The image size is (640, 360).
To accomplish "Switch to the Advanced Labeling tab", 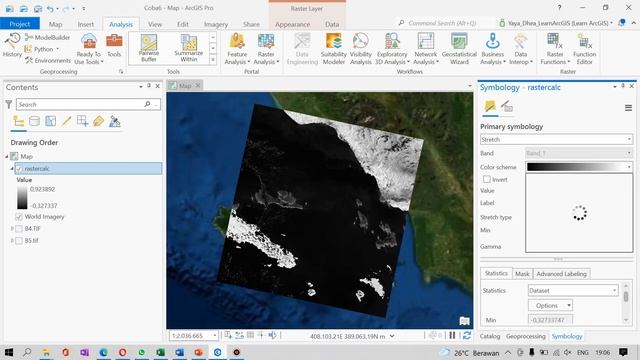I will (x=561, y=274).
